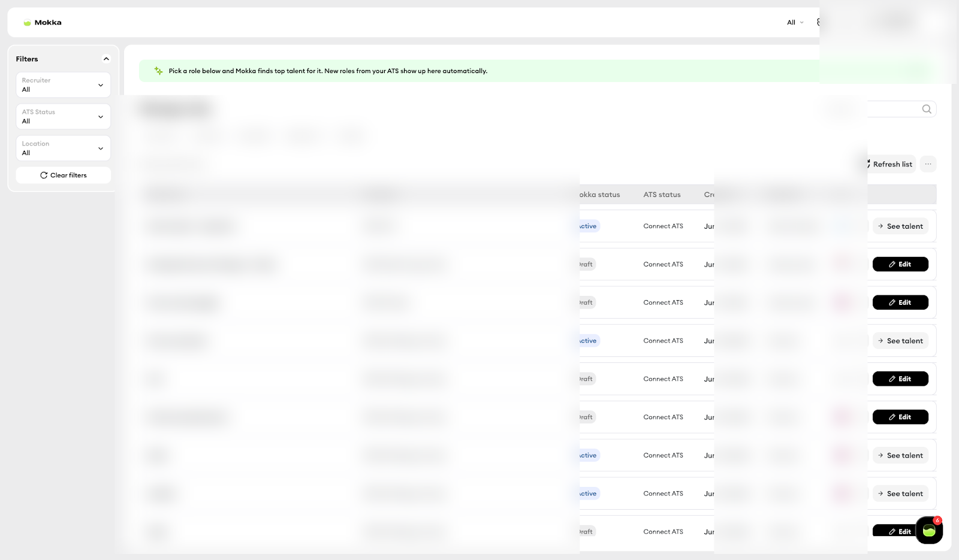Click the Edit button in second row
The height and width of the screenshot is (560, 959).
(x=900, y=264)
